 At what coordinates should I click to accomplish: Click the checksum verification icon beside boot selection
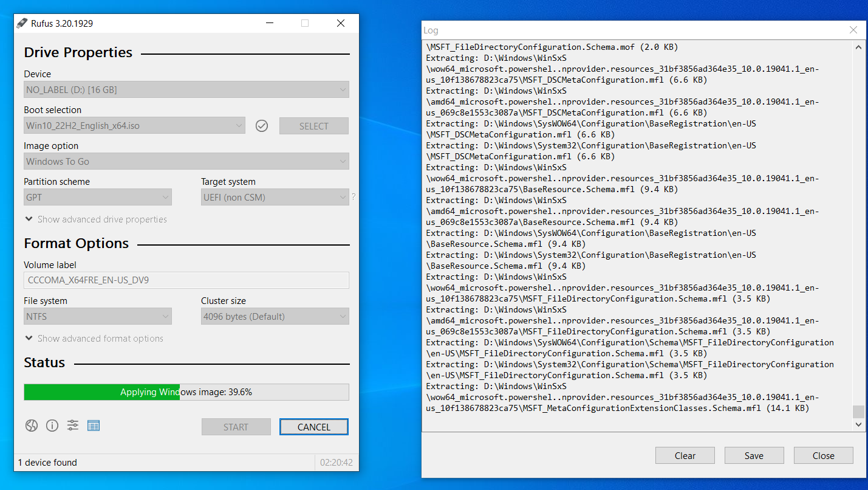point(262,125)
